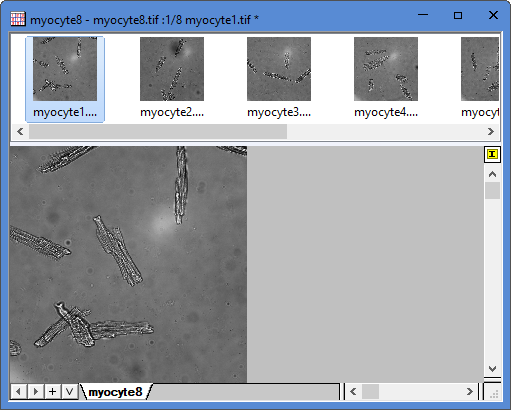The image size is (511, 410).
Task: Click the vertical scrollbar up arrow
Action: (492, 174)
